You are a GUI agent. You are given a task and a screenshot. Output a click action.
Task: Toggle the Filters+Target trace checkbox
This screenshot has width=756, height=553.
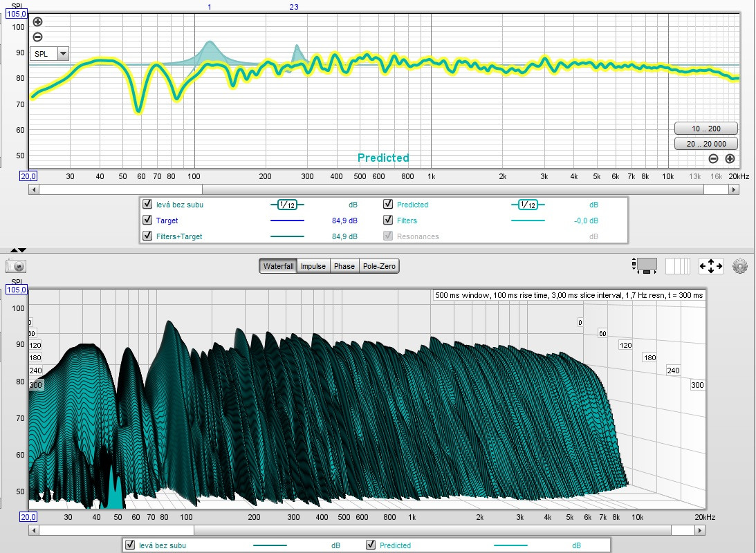[x=147, y=236]
